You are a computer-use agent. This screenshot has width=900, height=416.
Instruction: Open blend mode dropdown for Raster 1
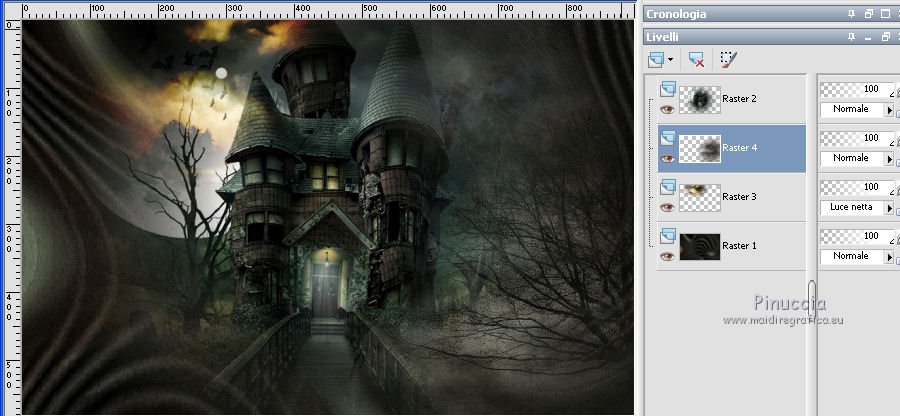[x=890, y=256]
